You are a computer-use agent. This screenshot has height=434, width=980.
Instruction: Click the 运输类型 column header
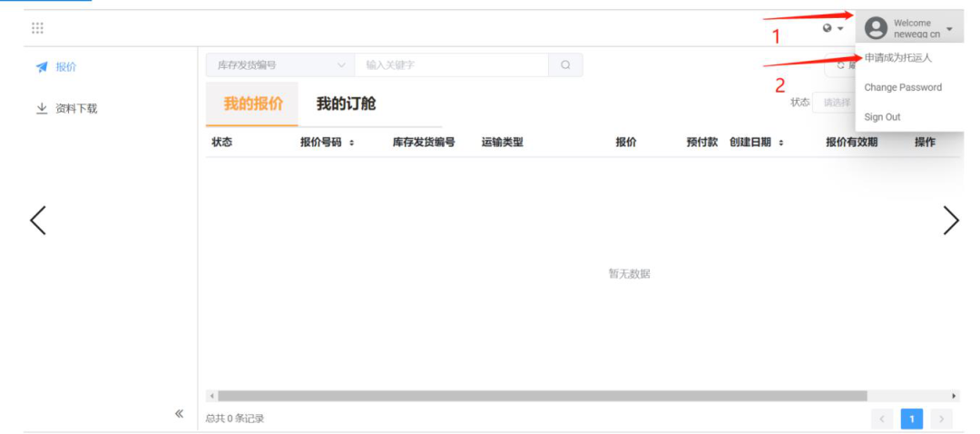pyautogui.click(x=503, y=142)
